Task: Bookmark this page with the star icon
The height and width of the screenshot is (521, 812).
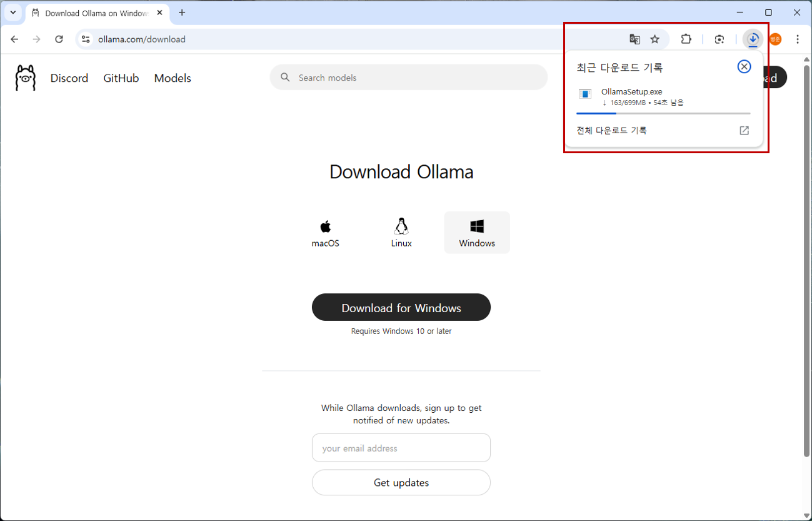Action: 654,39
